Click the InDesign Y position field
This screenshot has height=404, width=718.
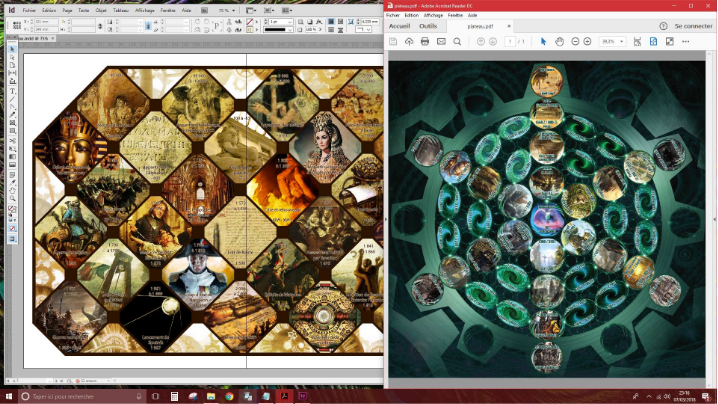tap(46, 29)
